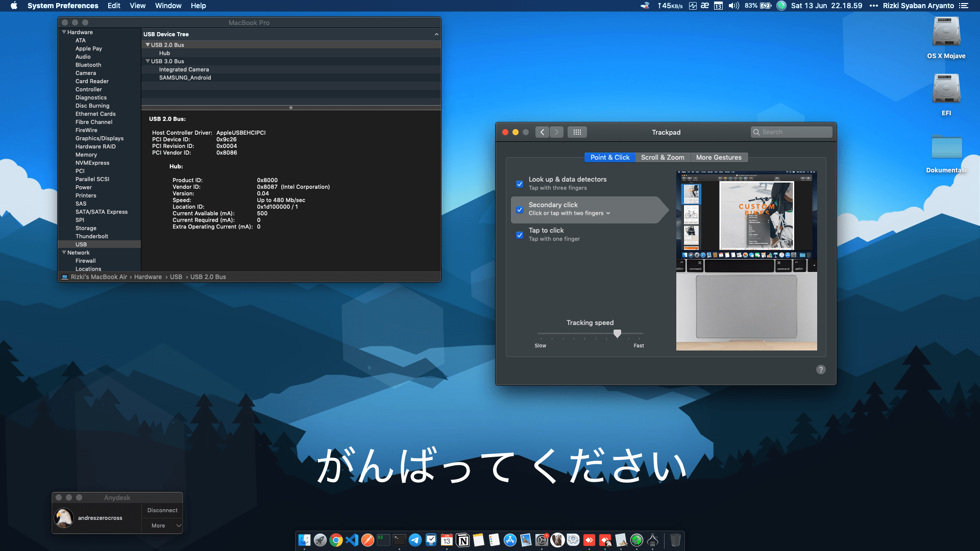Launch Visual Studio Code from the Dock
This screenshot has height=551, width=980.
[x=352, y=540]
